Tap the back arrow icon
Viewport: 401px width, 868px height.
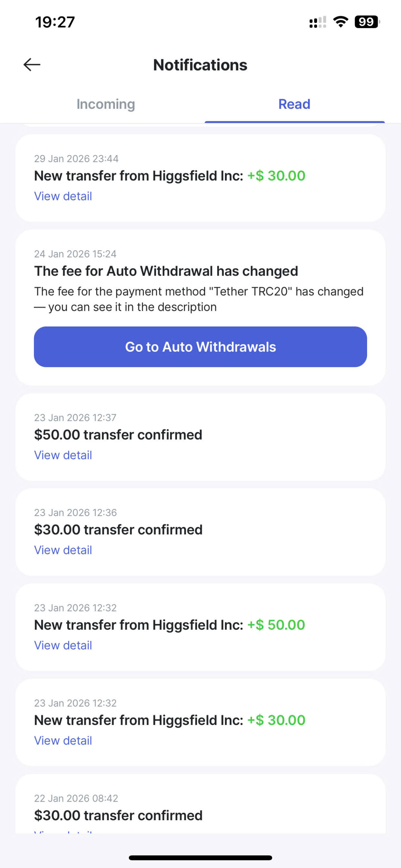32,64
